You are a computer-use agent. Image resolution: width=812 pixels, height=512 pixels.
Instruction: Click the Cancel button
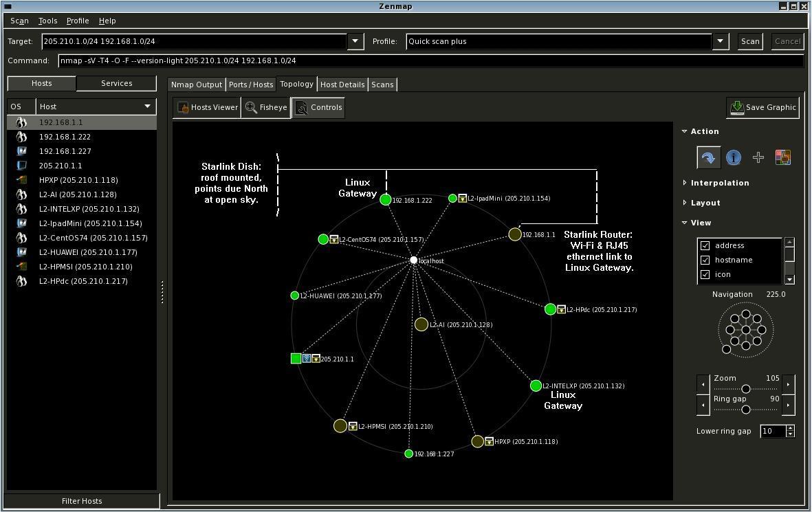pyautogui.click(x=787, y=41)
